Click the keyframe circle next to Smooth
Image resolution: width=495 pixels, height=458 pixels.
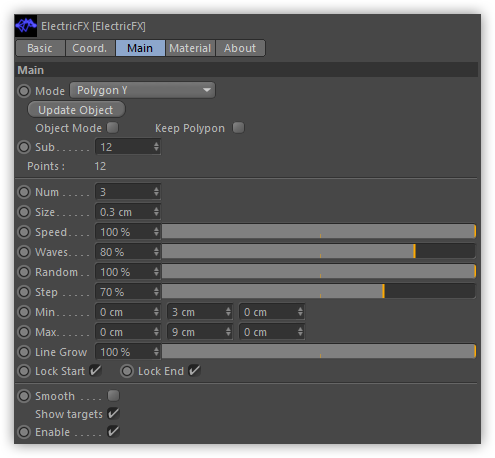pyautogui.click(x=24, y=396)
